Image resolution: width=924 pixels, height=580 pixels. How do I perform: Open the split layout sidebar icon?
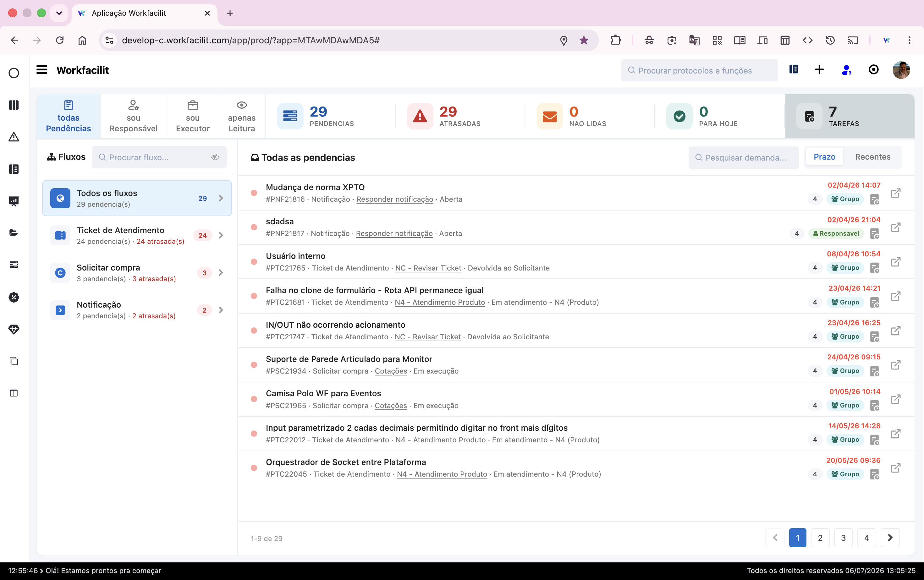[x=14, y=393]
